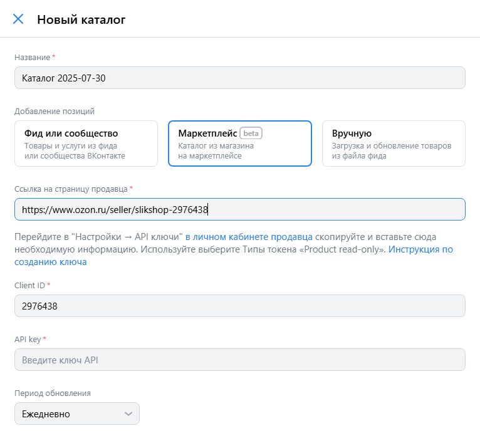Expand the Ежедневно chevron arrow

pos(128,414)
